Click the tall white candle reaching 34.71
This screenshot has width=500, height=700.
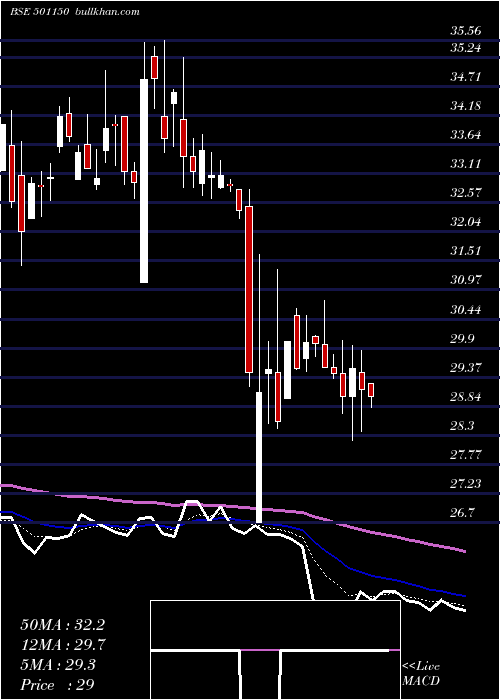(144, 181)
